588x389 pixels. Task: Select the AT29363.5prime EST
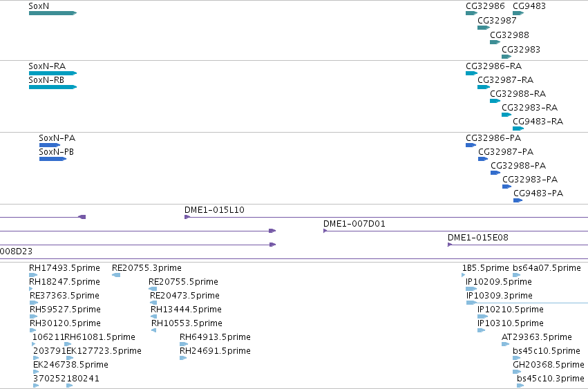coord(506,344)
